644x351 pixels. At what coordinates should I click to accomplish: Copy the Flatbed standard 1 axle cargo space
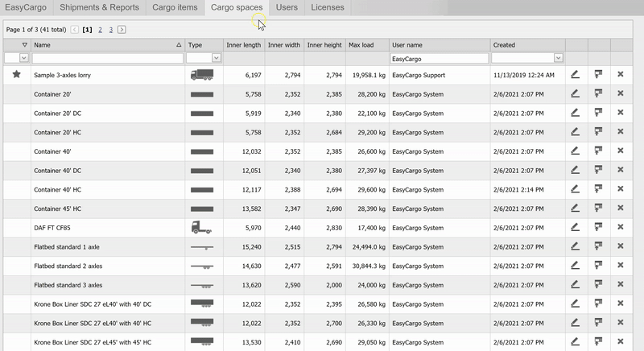(x=598, y=246)
